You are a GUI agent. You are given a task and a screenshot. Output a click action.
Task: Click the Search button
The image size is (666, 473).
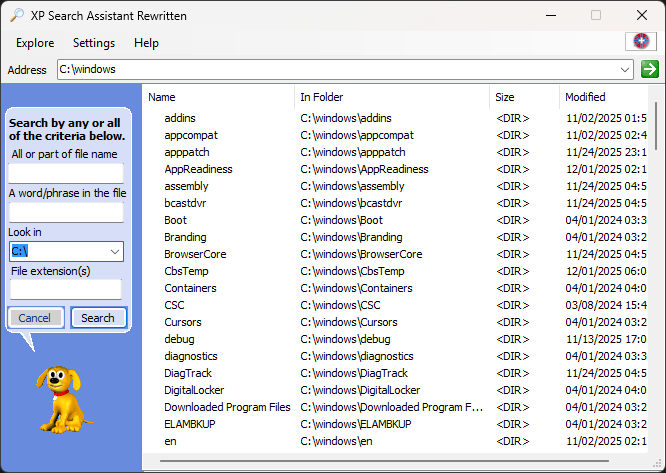point(98,318)
